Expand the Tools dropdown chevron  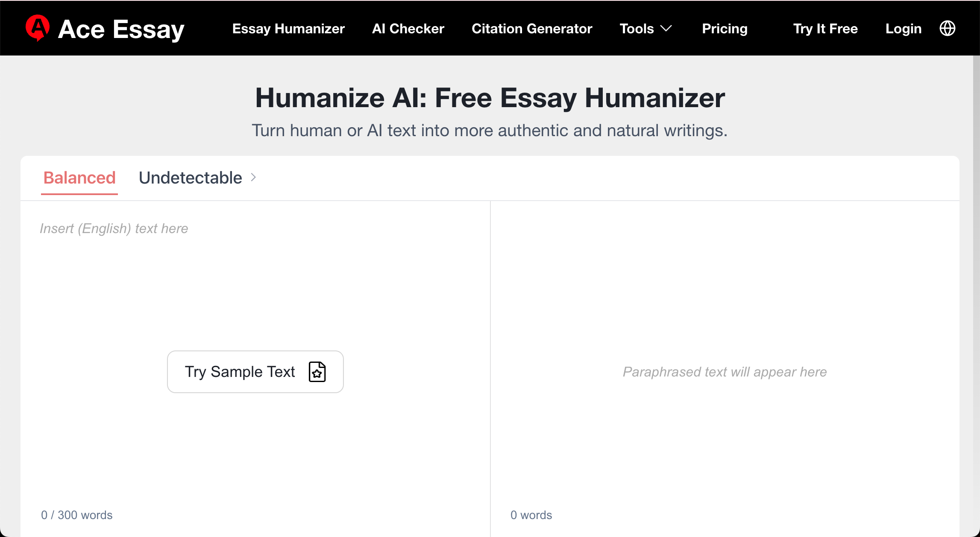click(x=666, y=29)
